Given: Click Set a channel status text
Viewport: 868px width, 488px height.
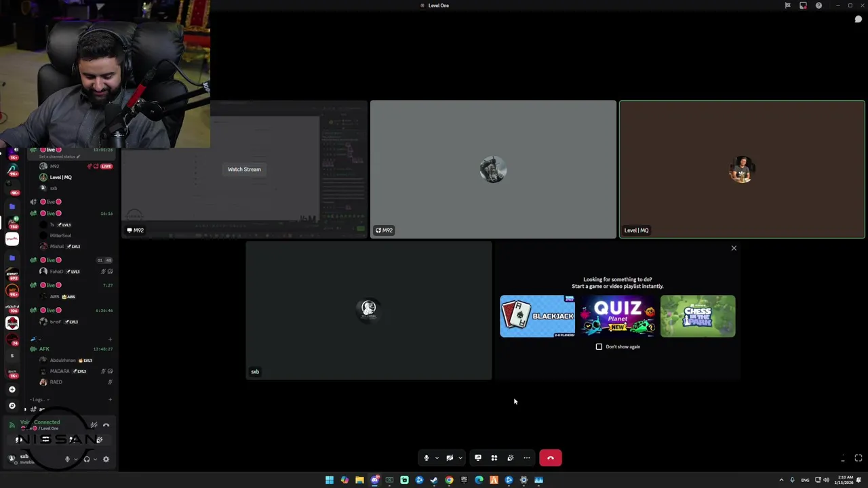Looking at the screenshot, I should coord(59,157).
